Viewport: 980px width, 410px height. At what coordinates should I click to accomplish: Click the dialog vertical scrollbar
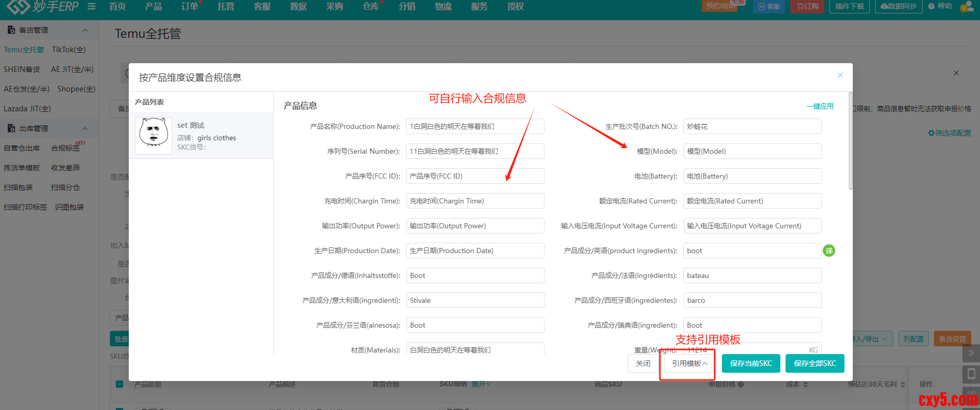(850, 141)
